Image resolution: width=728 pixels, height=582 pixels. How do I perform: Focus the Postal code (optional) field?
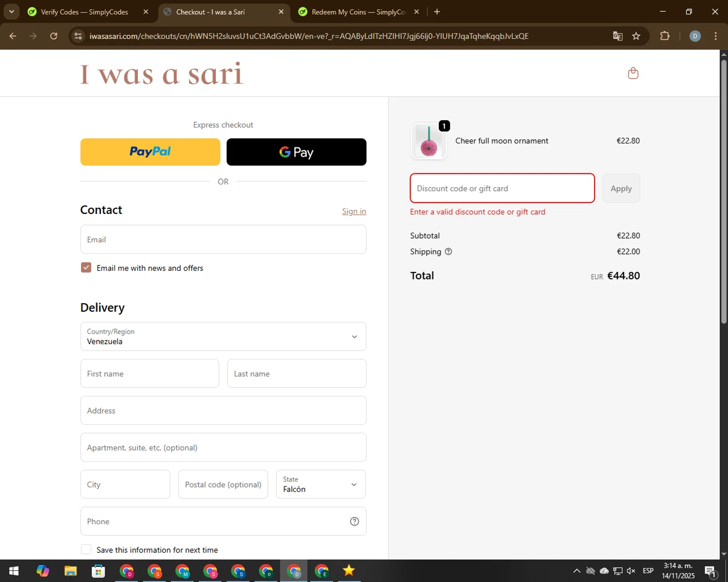click(223, 485)
